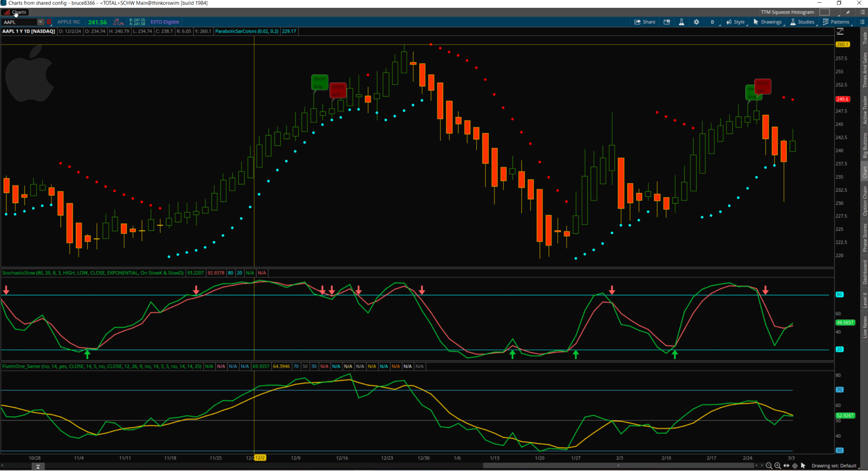This screenshot has height=471, width=868.
Task: Click the FiveInOne_Samer study label
Action: (x=101, y=366)
